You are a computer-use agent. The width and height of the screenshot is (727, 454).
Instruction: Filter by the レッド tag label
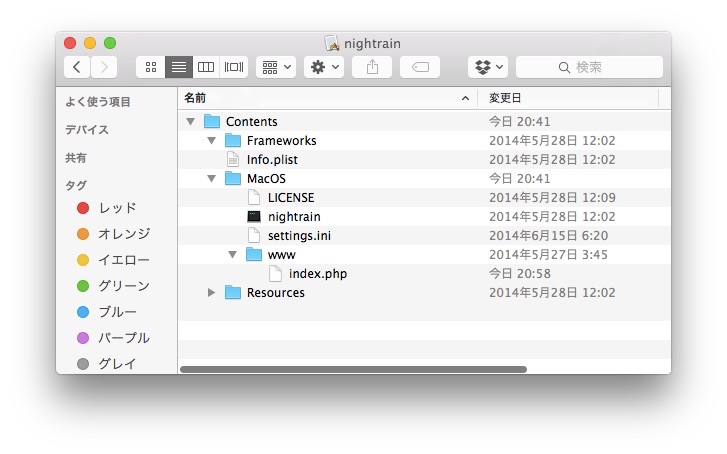(x=117, y=208)
